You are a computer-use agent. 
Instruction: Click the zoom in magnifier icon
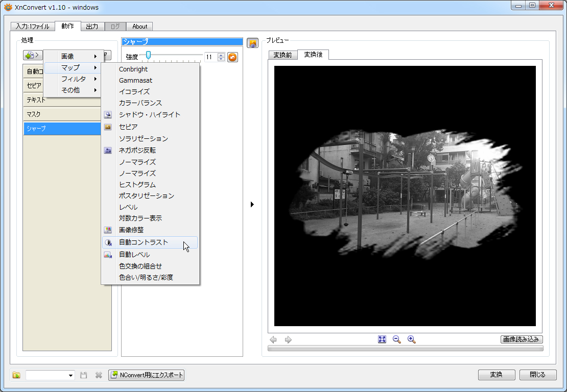(x=412, y=339)
